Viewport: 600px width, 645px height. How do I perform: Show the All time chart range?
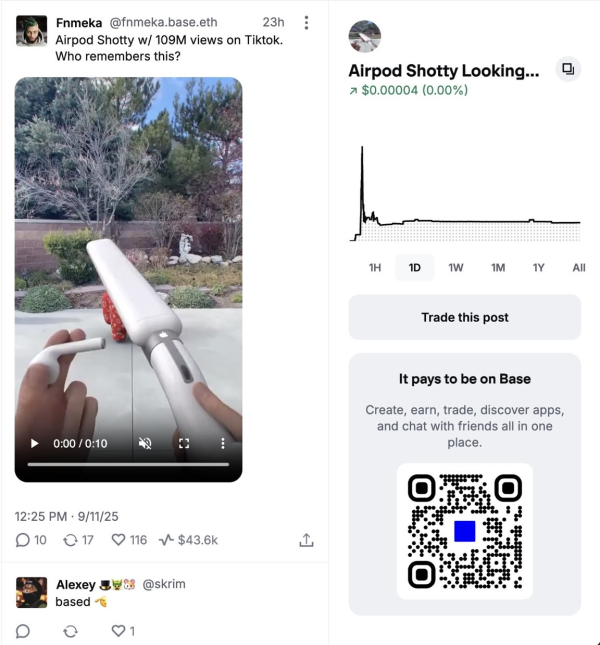click(579, 268)
